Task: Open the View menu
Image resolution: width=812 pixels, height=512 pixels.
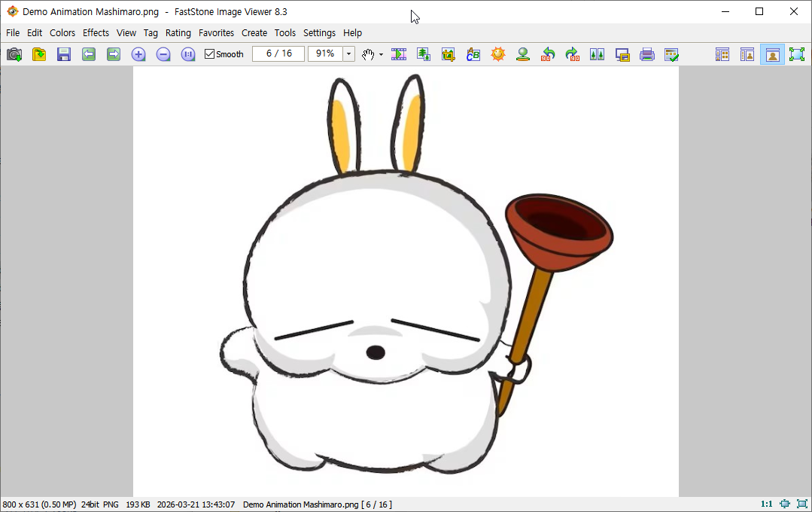Action: tap(126, 32)
